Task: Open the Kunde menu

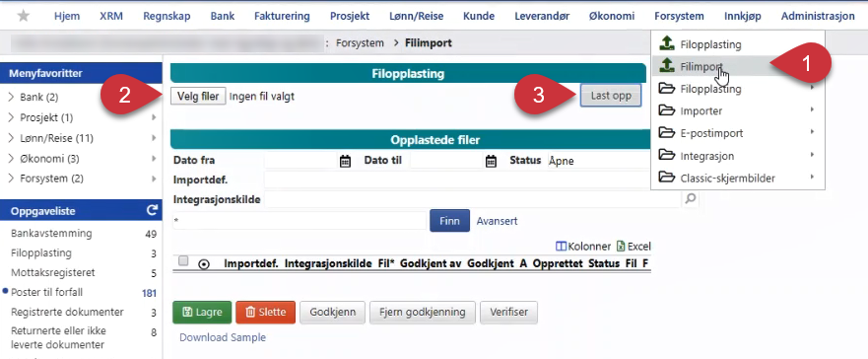Action: 479,16
